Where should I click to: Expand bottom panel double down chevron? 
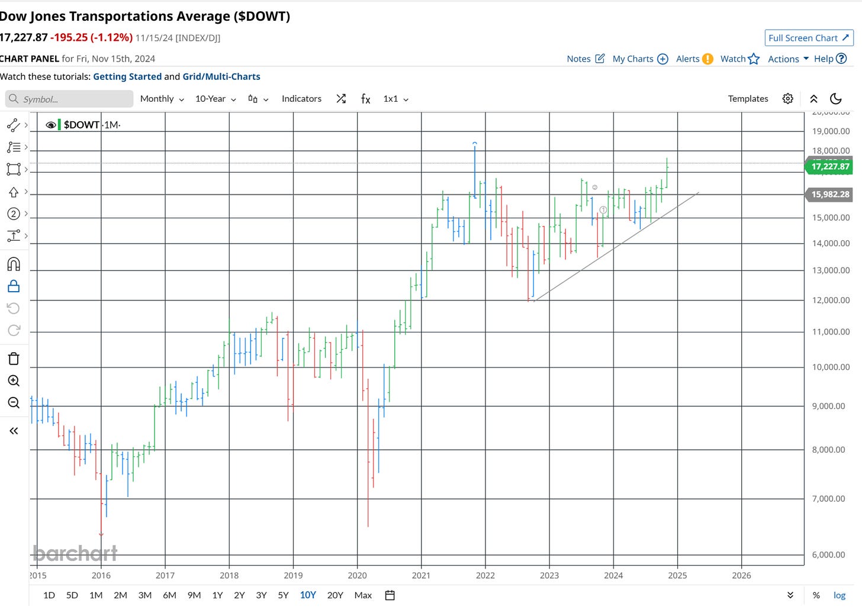(x=790, y=595)
